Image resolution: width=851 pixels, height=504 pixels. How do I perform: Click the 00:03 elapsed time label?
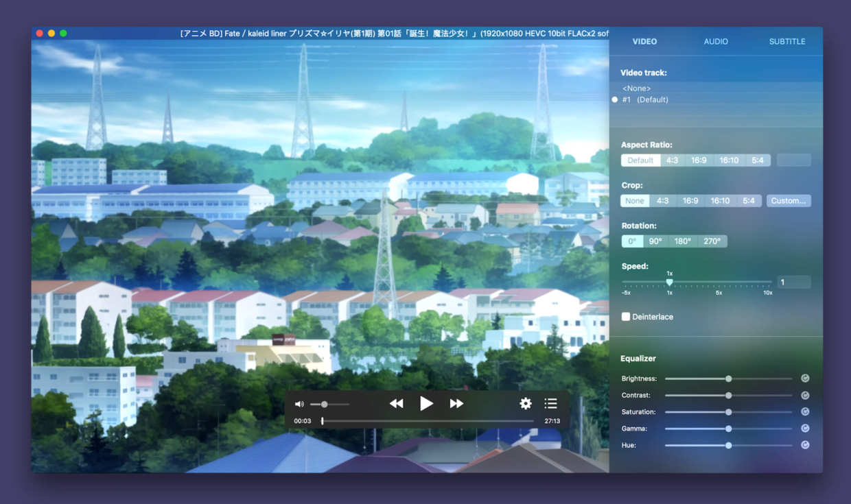[303, 421]
